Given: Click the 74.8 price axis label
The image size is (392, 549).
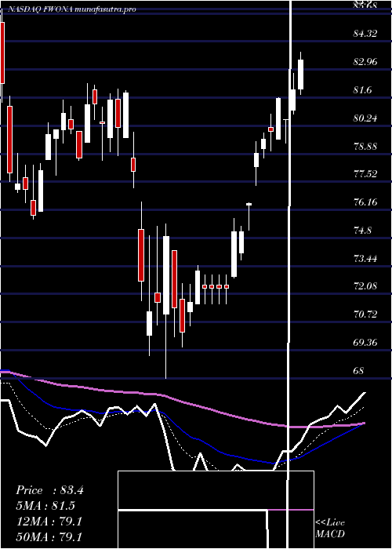Looking at the screenshot, I should point(362,230).
